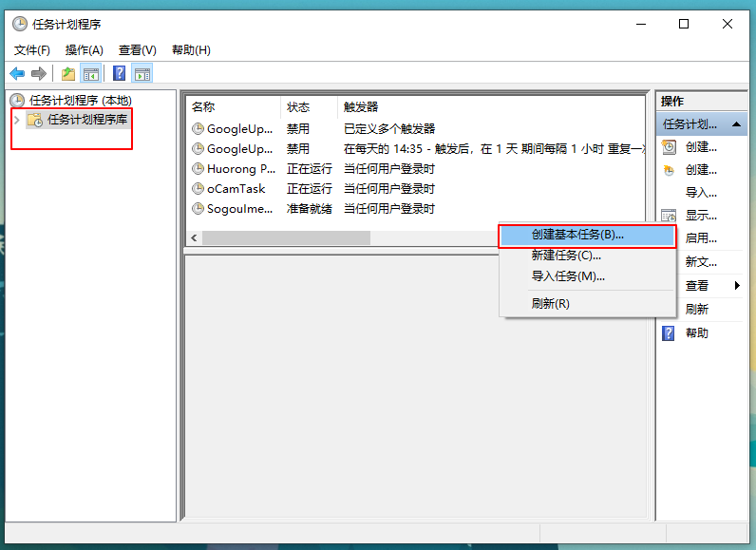Open the 文件(F) menu
756x550 pixels.
32,49
